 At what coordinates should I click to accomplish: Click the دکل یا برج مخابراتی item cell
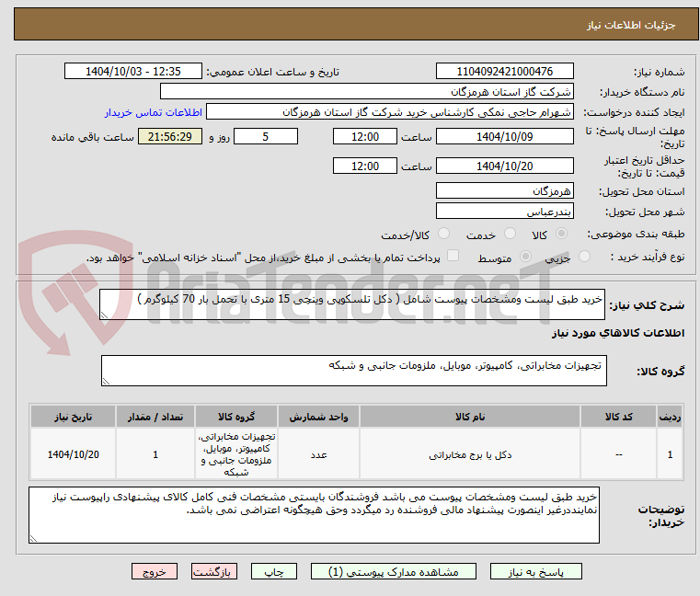coord(470,454)
